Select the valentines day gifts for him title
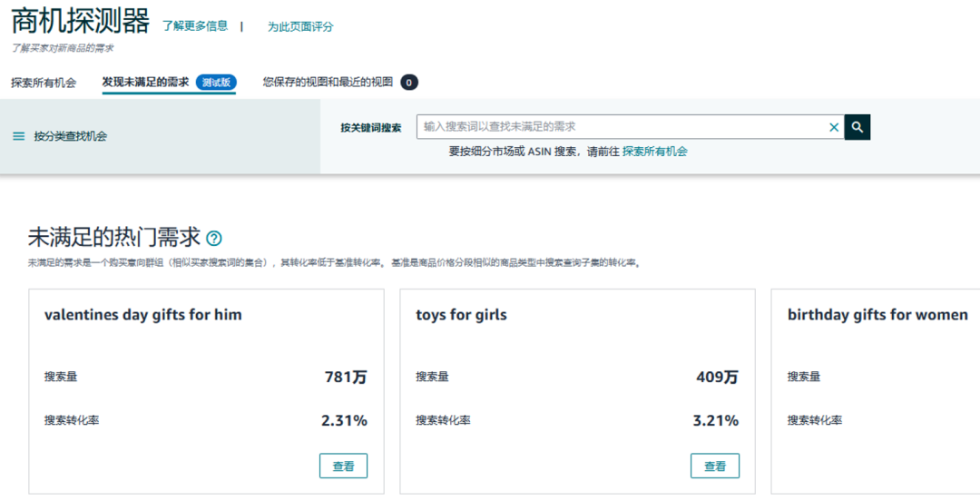 pos(143,315)
